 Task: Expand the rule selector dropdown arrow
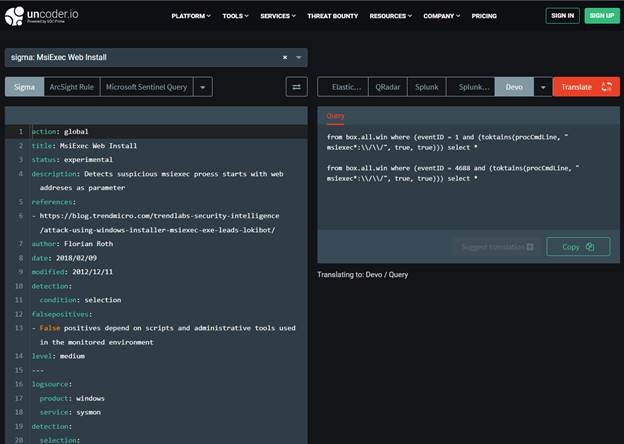point(298,58)
